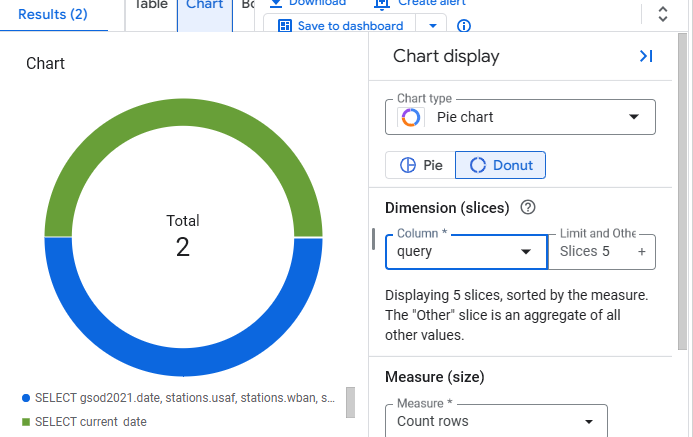Click the Download button

pyautogui.click(x=308, y=4)
